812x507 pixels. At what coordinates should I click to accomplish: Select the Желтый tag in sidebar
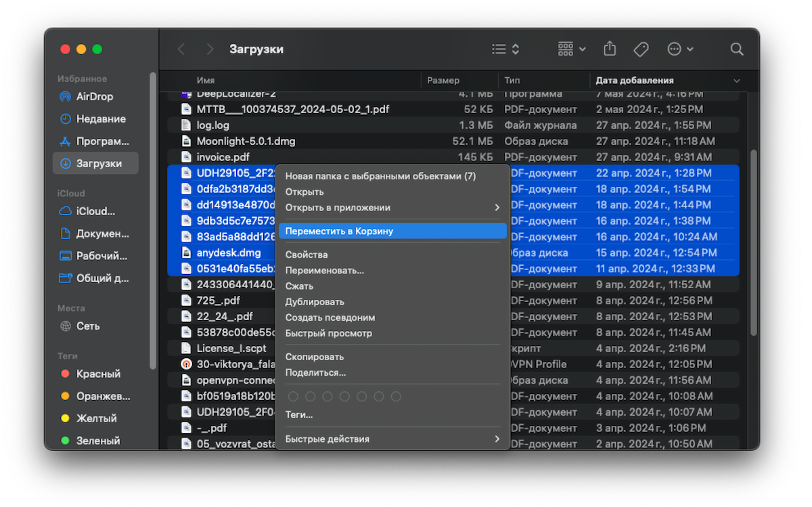pos(95,418)
